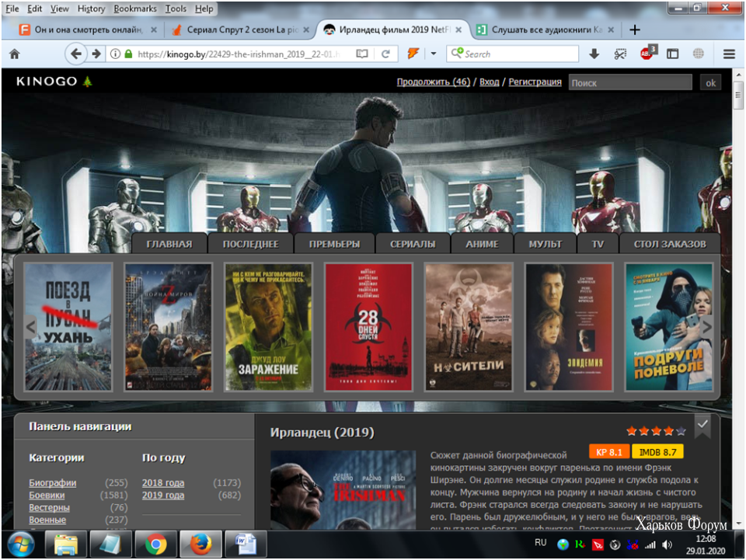Open the Adblock extension icon
746x560 pixels.
(647, 53)
